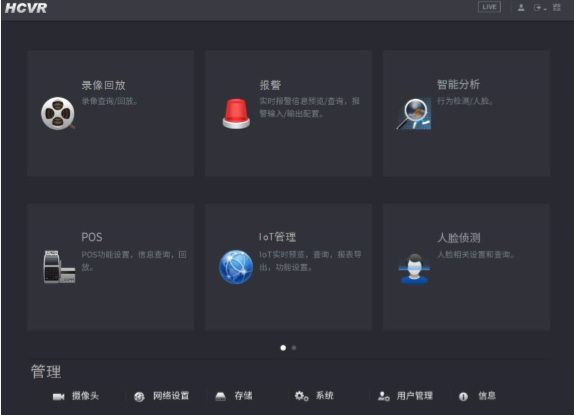Viewport: 574px width, 415px height.
Task: Click the blue globe IoT icon
Action: pyautogui.click(x=236, y=267)
